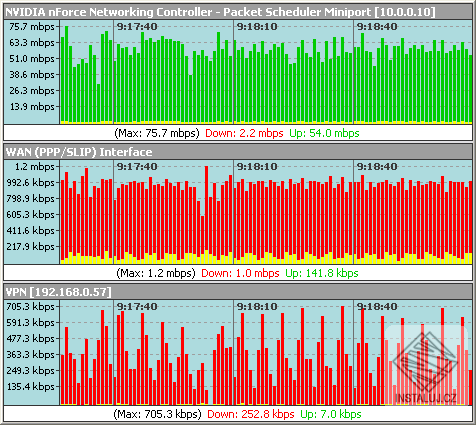Screen dimensions: 476x425
Task: Click the 9:18:10 marker in WAN graph
Action: 257,167
